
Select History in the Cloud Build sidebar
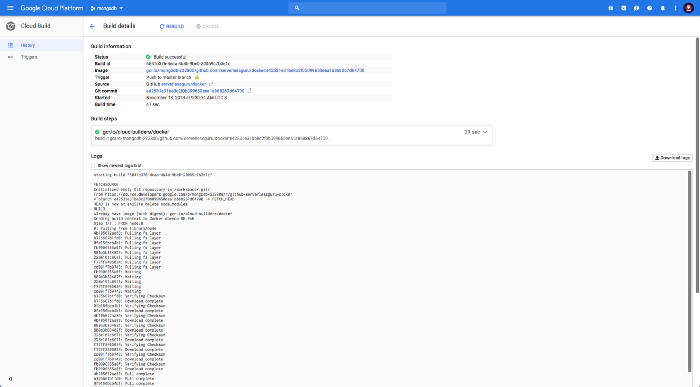click(x=42, y=45)
